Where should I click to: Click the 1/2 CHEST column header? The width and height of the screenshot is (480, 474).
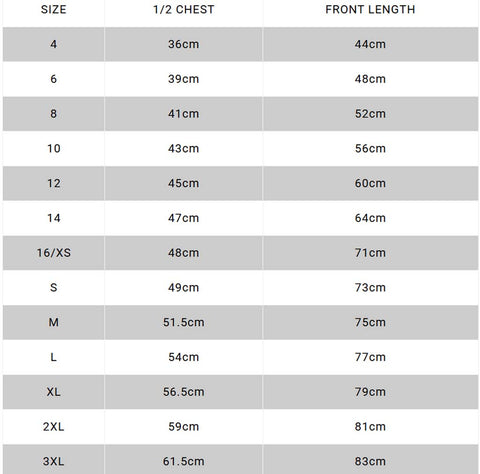pyautogui.click(x=184, y=9)
